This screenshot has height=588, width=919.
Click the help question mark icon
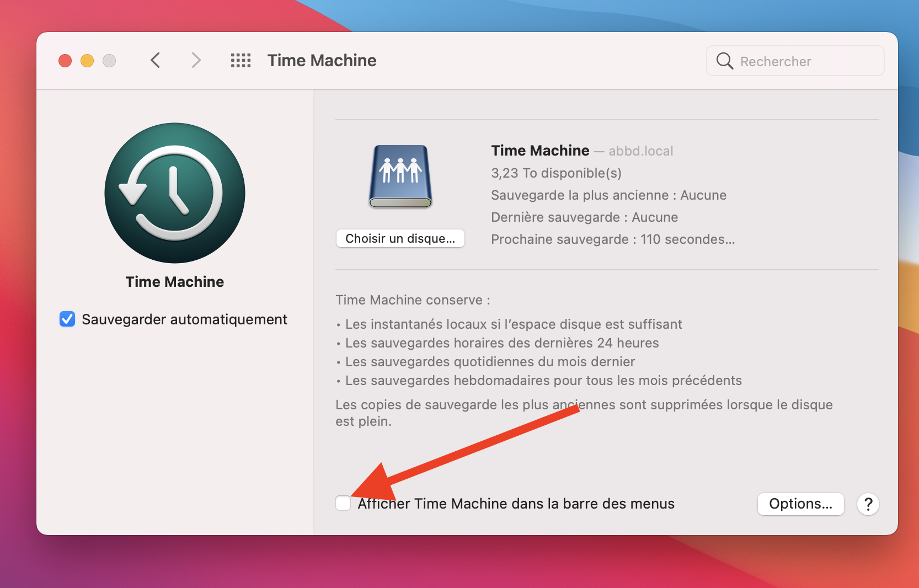point(868,504)
